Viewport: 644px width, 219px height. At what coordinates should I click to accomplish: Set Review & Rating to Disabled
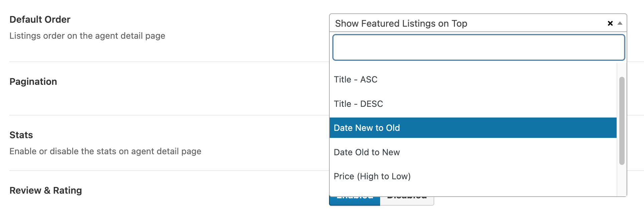[407, 201]
